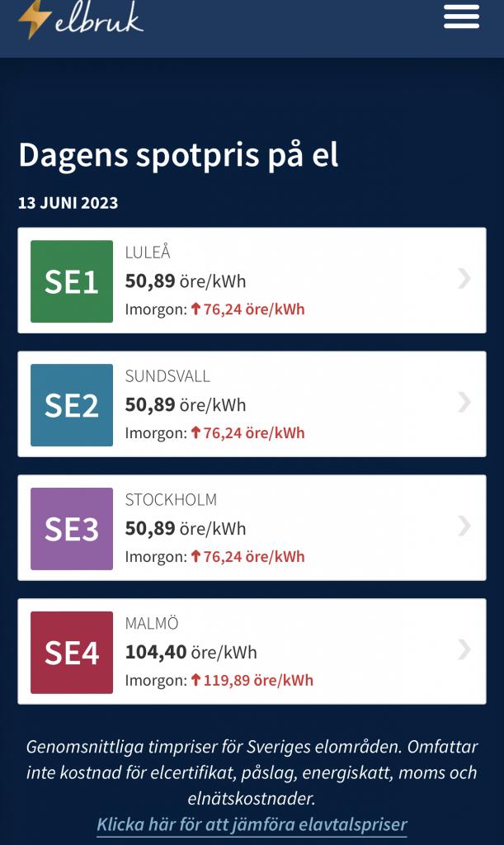This screenshot has width=504, height=845.
Task: Click the red up arrow in Malmö card
Action: 196,680
